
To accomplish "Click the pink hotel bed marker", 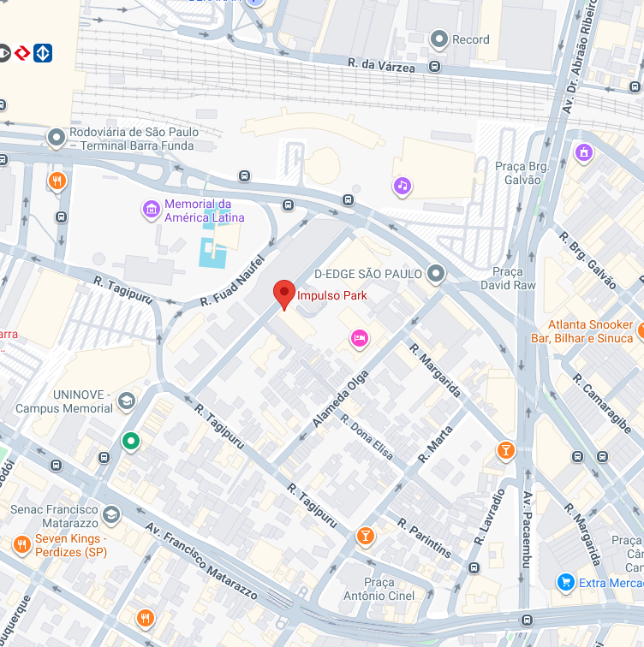I will pyautogui.click(x=360, y=339).
